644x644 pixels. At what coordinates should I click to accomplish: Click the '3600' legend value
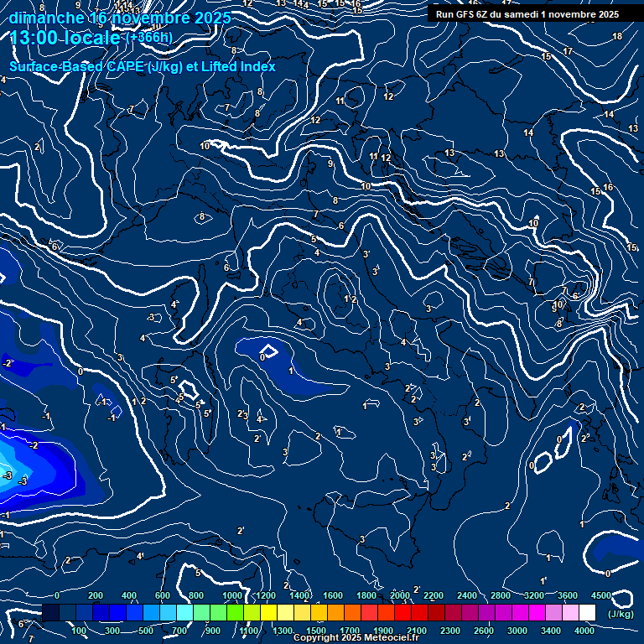point(568,595)
